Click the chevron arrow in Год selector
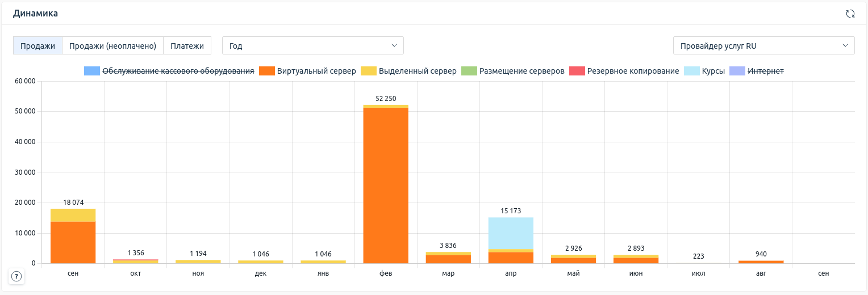This screenshot has height=295, width=868. point(394,45)
